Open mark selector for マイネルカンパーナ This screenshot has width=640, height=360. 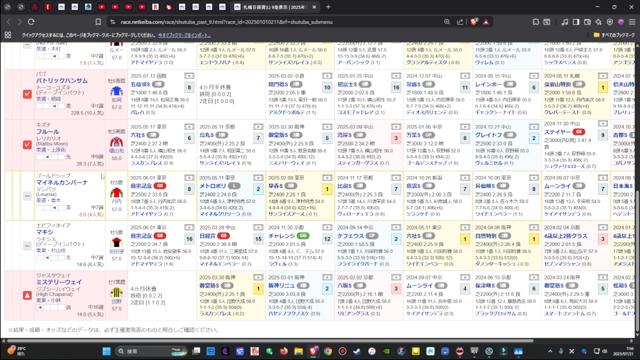[27, 196]
